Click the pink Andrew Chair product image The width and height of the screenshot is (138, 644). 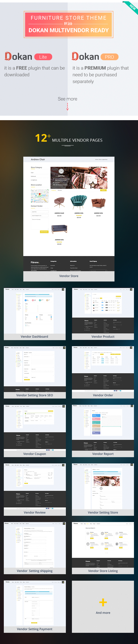pyautogui.click(x=59, y=203)
